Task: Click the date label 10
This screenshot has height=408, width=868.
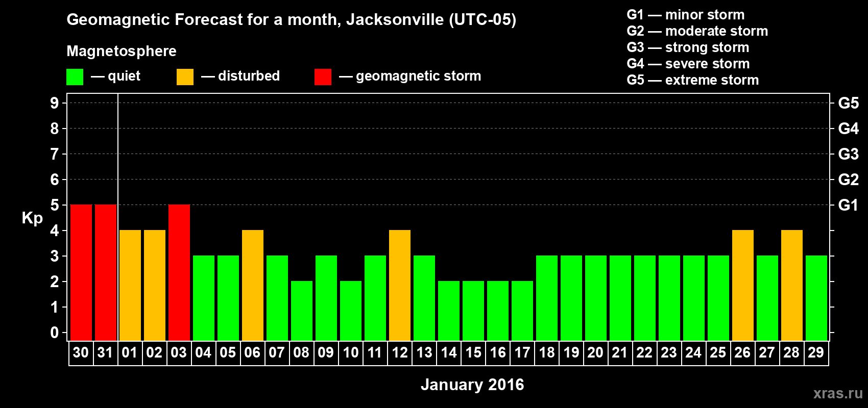Action: (350, 353)
